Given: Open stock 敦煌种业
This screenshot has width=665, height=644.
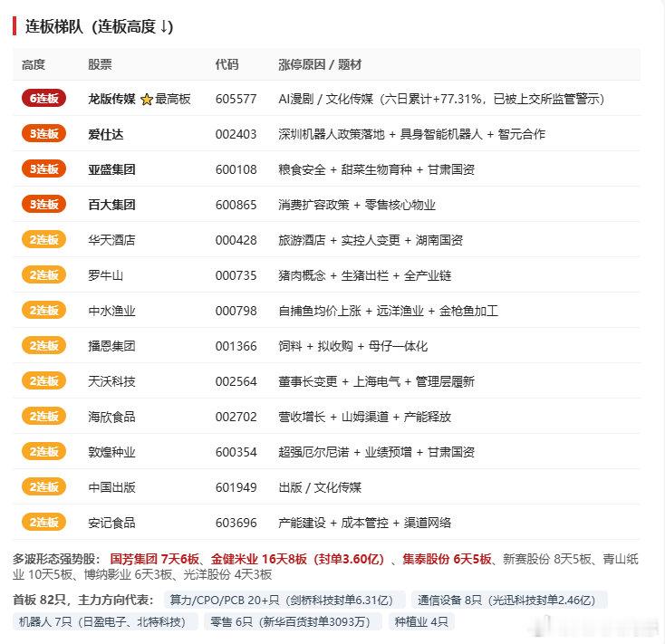Looking at the screenshot, I should pos(112,452).
